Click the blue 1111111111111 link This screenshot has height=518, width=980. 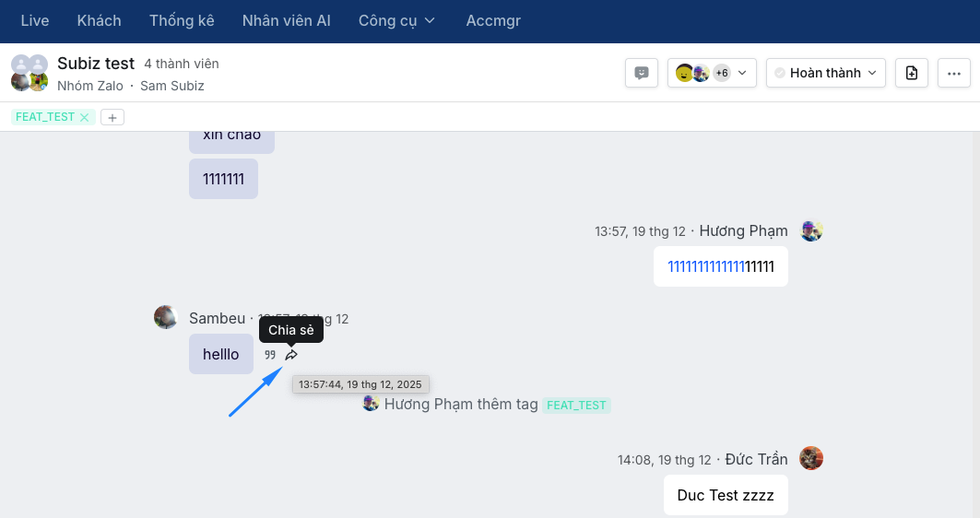point(705,266)
